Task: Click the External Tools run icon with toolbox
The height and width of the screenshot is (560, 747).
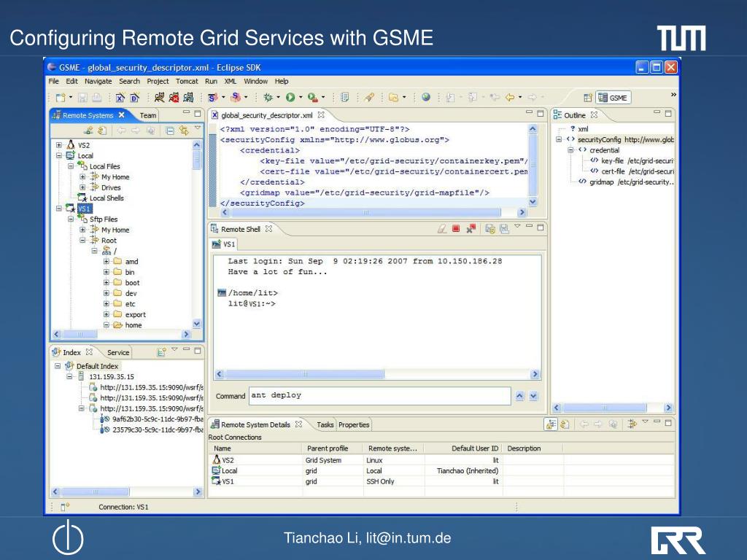Action: 312,98
